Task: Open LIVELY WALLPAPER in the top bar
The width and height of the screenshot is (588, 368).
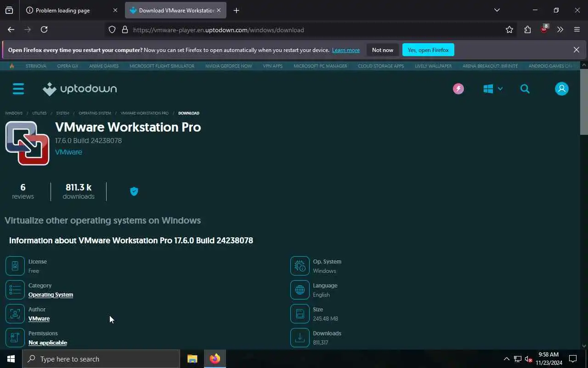Action: pyautogui.click(x=433, y=66)
